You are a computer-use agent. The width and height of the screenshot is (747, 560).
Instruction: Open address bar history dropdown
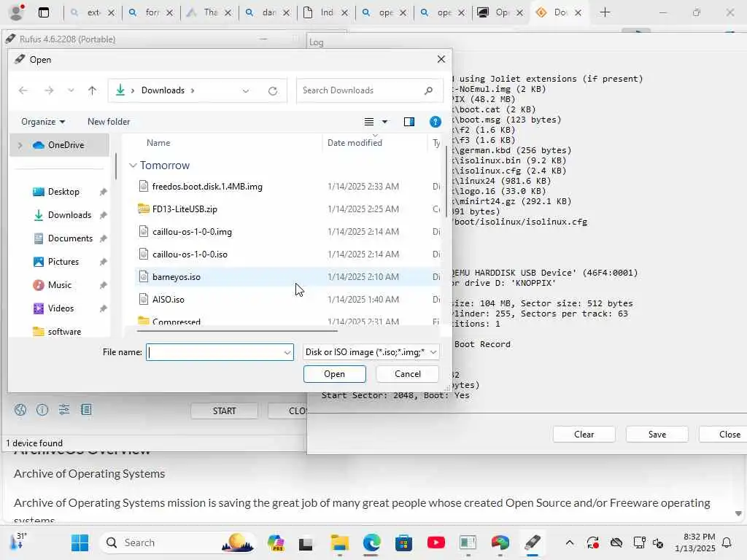pyautogui.click(x=245, y=90)
